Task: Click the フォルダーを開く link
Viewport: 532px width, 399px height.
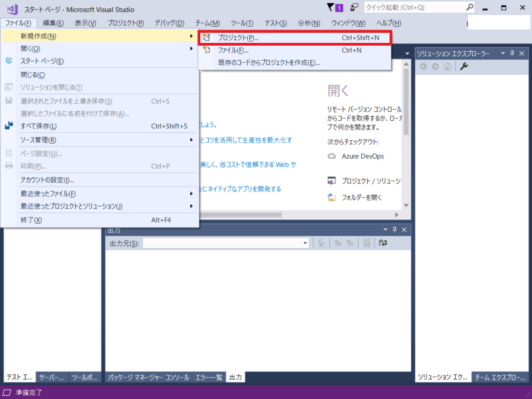Action: tap(362, 198)
